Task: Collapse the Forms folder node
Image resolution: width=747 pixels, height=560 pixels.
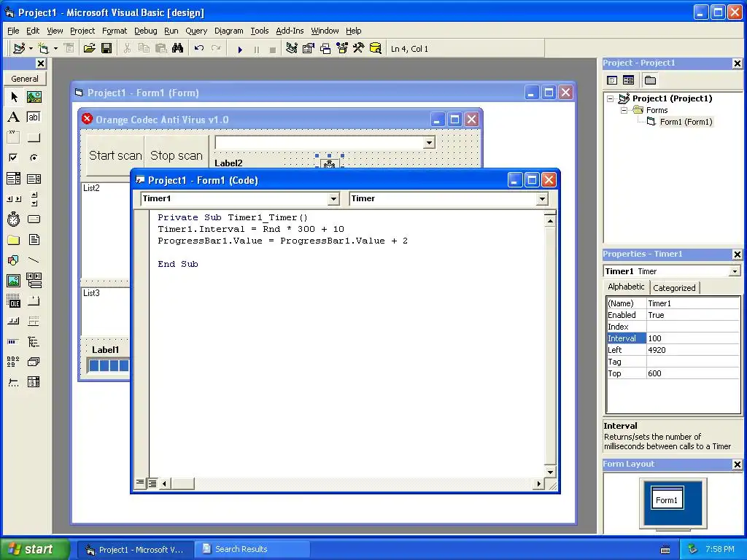Action: click(x=624, y=111)
